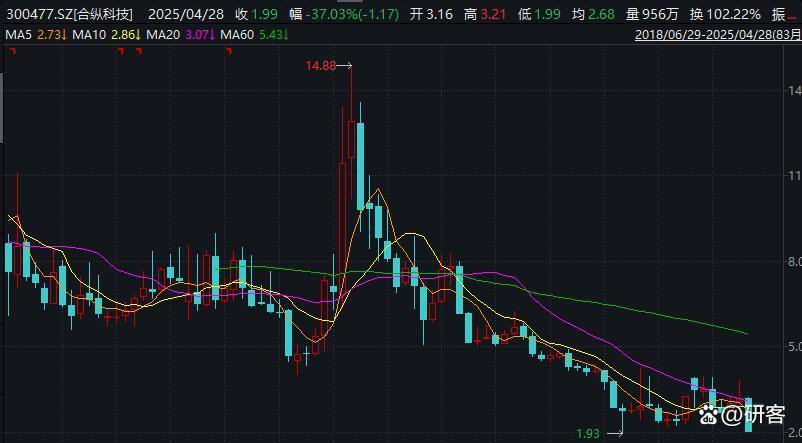Click the leftmost red event flag above chart
The height and width of the screenshot is (443, 802).
pos(13,51)
